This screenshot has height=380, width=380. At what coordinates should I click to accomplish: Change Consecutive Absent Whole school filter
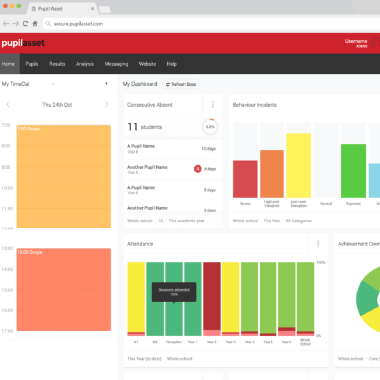(139, 221)
